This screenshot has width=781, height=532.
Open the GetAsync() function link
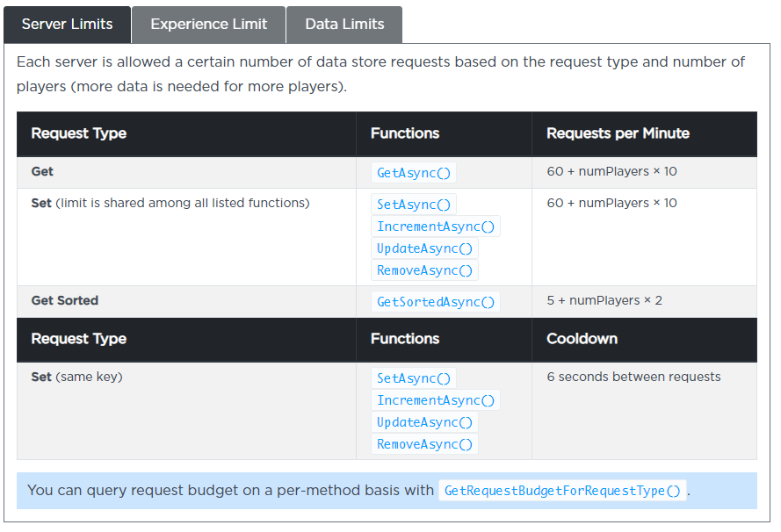(x=414, y=173)
